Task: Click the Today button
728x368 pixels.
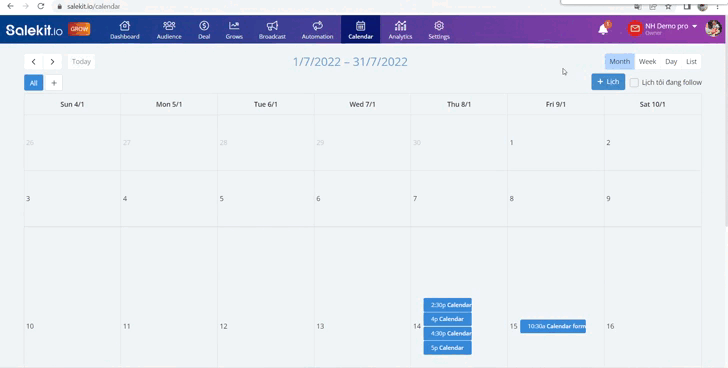Action: pos(81,62)
